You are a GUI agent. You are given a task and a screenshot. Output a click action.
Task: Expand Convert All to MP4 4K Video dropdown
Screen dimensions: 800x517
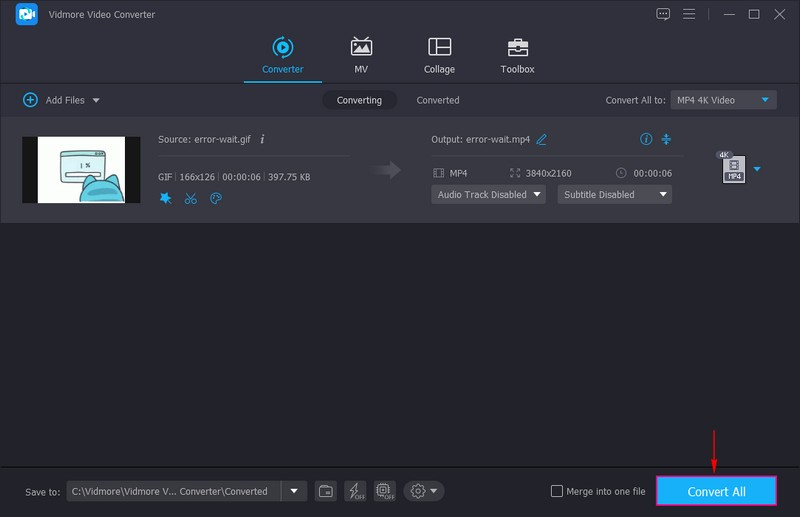(x=724, y=100)
